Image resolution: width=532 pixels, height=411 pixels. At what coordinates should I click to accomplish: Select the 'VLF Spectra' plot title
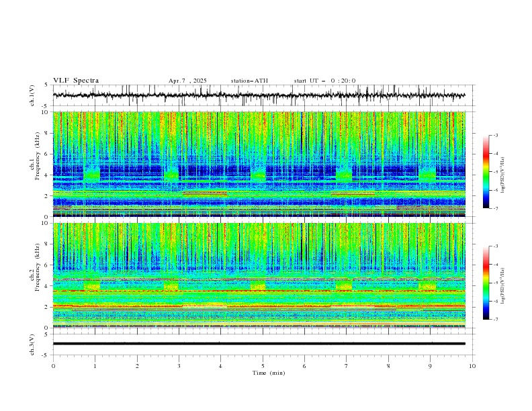(76, 81)
